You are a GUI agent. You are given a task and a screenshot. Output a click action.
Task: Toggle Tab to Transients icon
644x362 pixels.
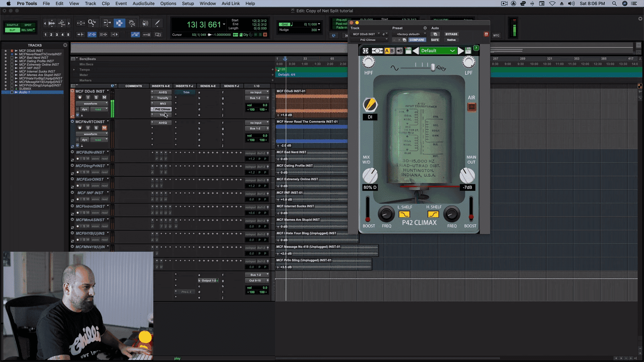tap(80, 35)
